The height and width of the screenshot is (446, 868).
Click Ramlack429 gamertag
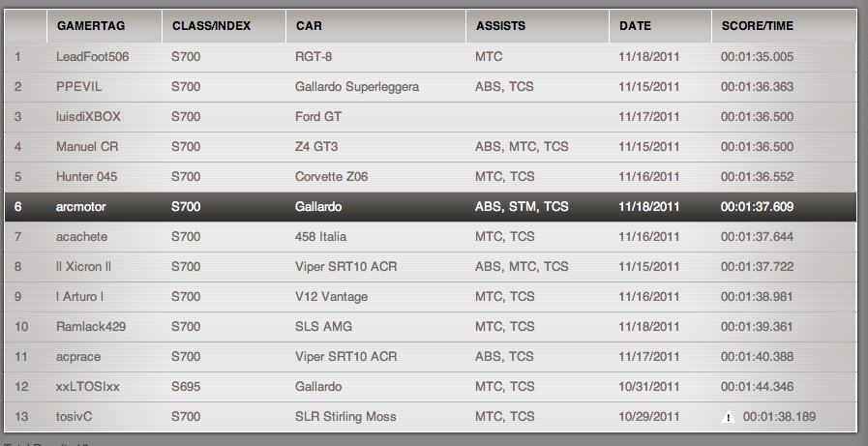(x=91, y=327)
